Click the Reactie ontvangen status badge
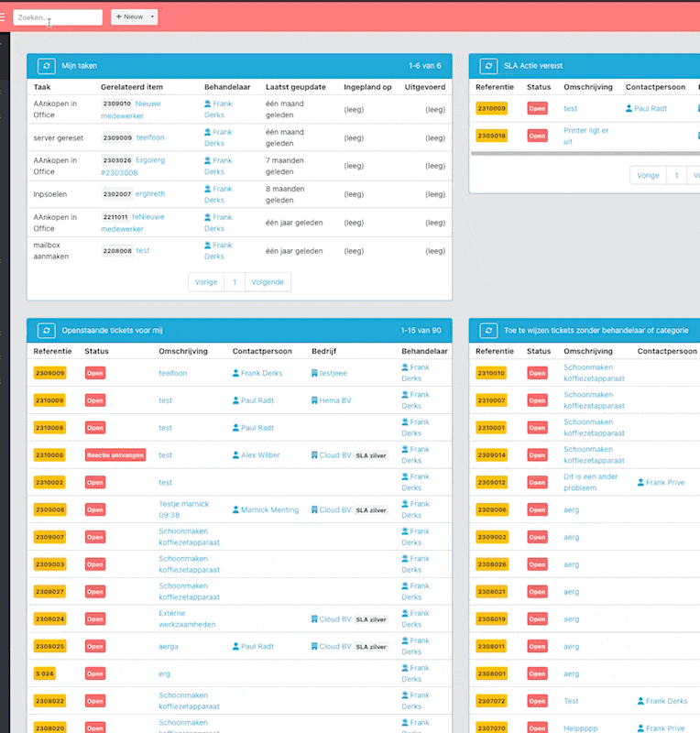The height and width of the screenshot is (733, 700). [115, 454]
